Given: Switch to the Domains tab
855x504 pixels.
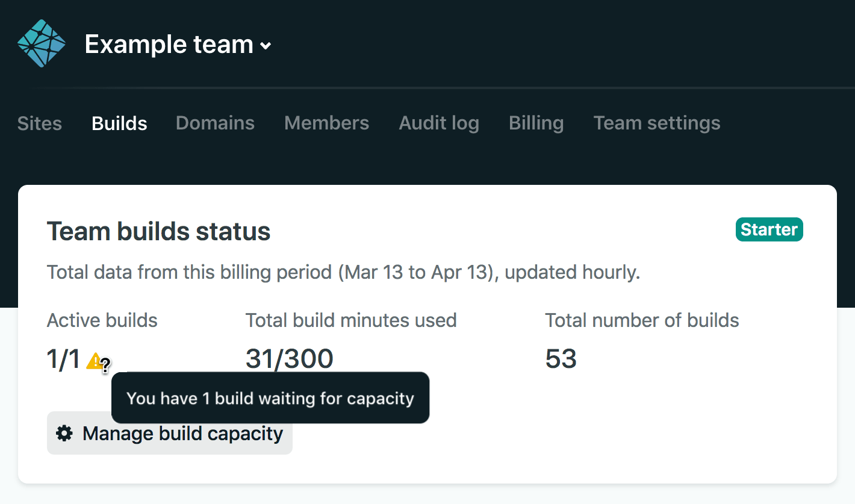Looking at the screenshot, I should [215, 123].
